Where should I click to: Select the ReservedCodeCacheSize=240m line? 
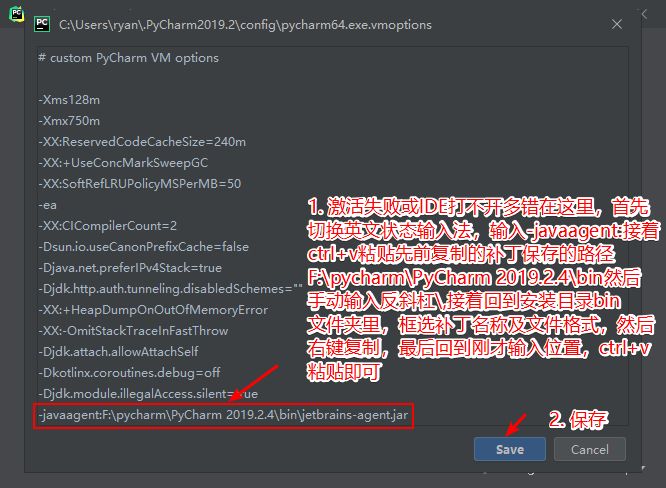[142, 142]
